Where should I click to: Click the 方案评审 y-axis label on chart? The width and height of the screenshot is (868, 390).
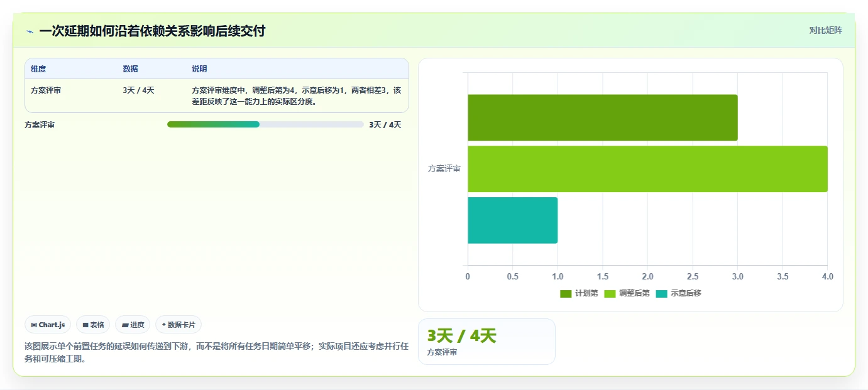point(444,169)
